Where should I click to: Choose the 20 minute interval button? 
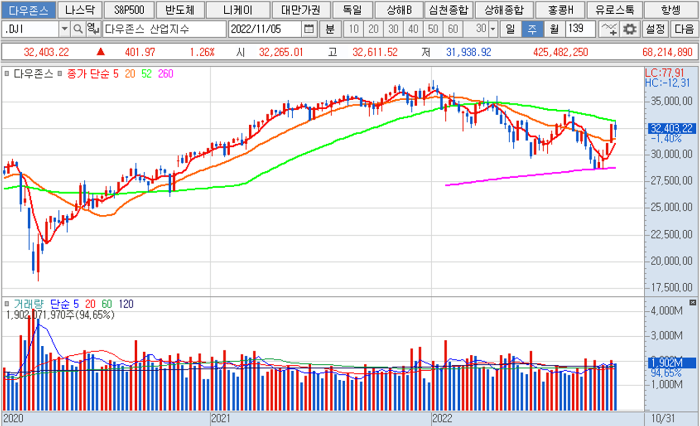[373, 29]
